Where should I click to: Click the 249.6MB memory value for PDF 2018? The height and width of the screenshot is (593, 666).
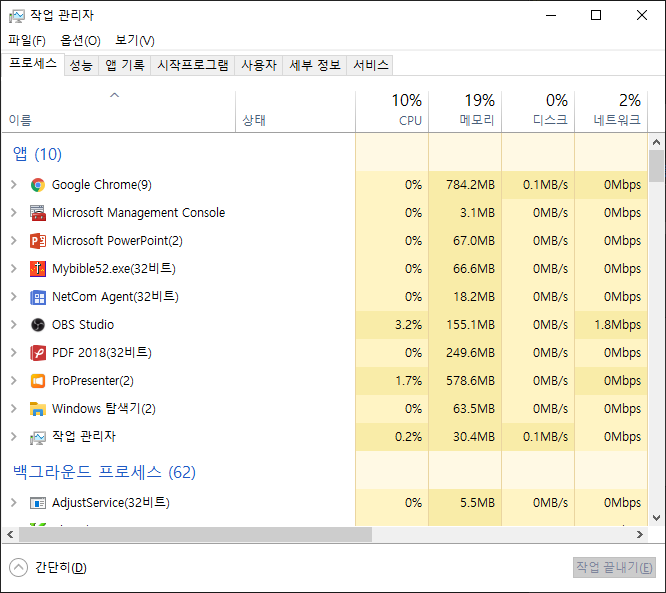[x=470, y=353]
